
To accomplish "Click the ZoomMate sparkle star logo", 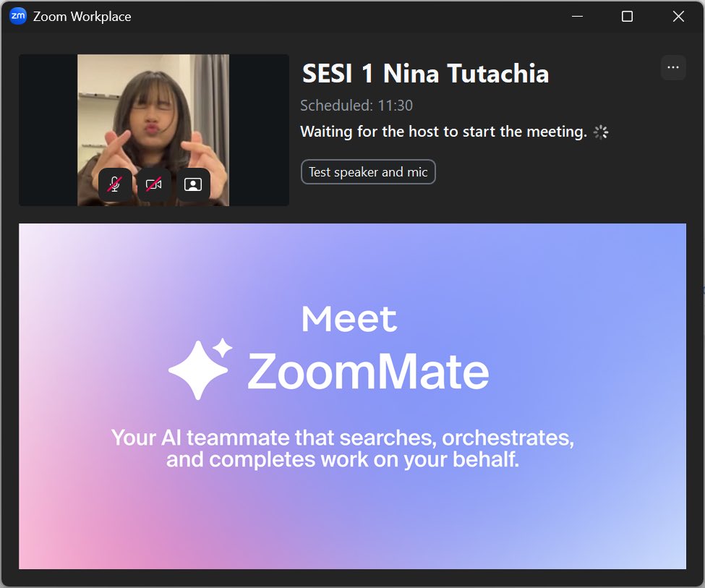I will [x=200, y=369].
